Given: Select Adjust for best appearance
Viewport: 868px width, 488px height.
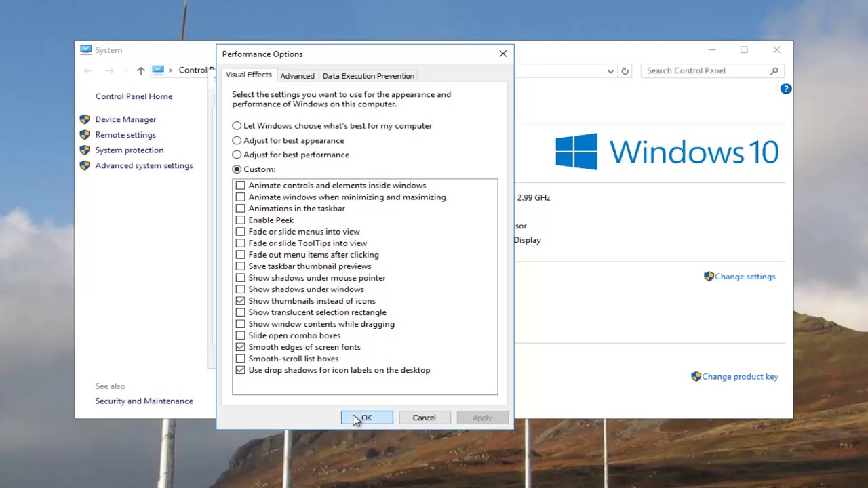Looking at the screenshot, I should tap(237, 140).
